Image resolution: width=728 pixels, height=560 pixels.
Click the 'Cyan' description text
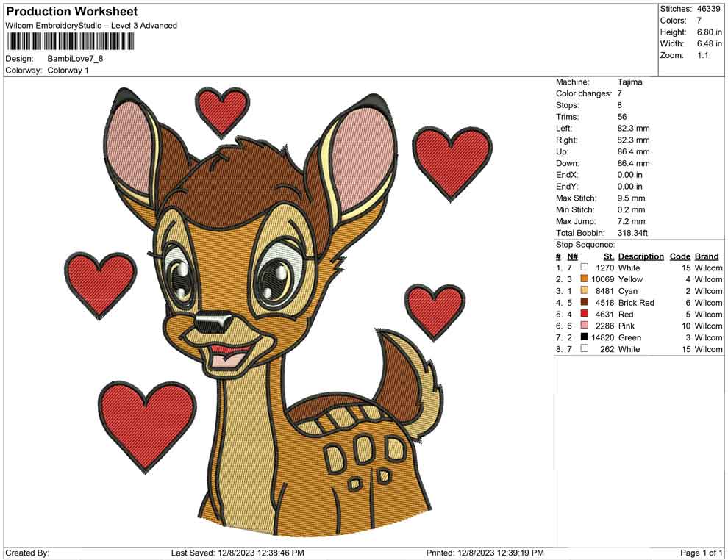click(x=628, y=291)
